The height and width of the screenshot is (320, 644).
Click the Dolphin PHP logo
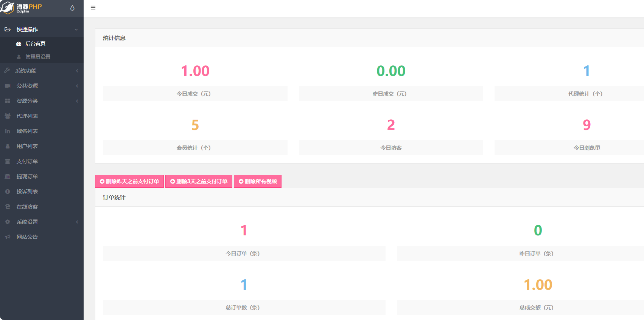tap(21, 8)
